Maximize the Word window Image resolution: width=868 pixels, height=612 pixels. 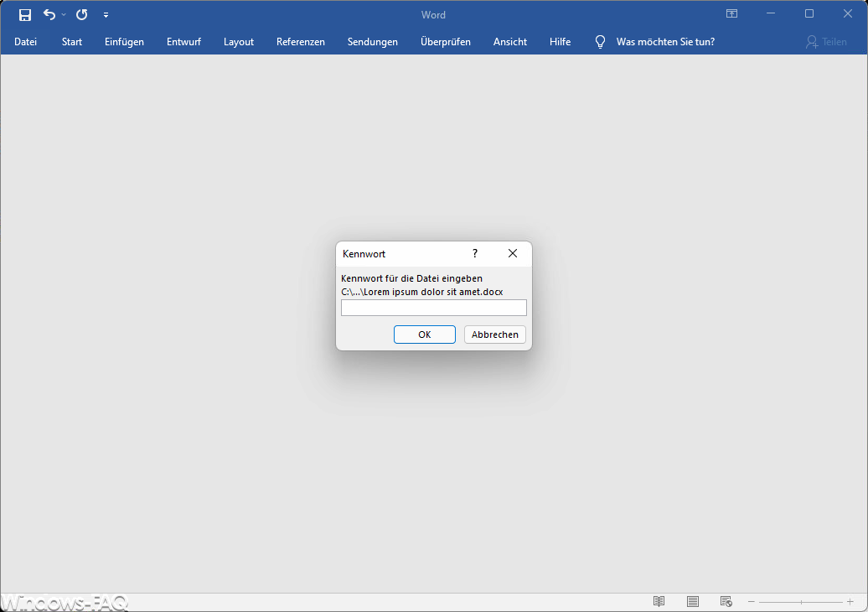809,14
